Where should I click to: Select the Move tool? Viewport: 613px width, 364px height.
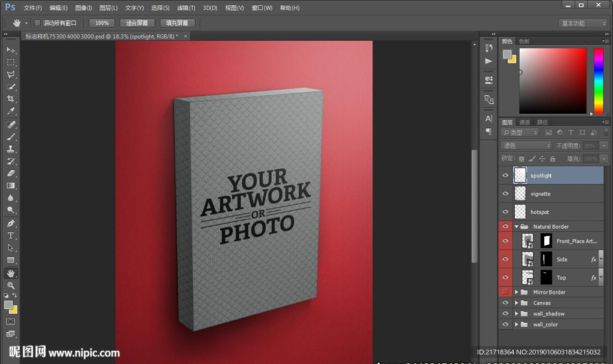(x=11, y=50)
